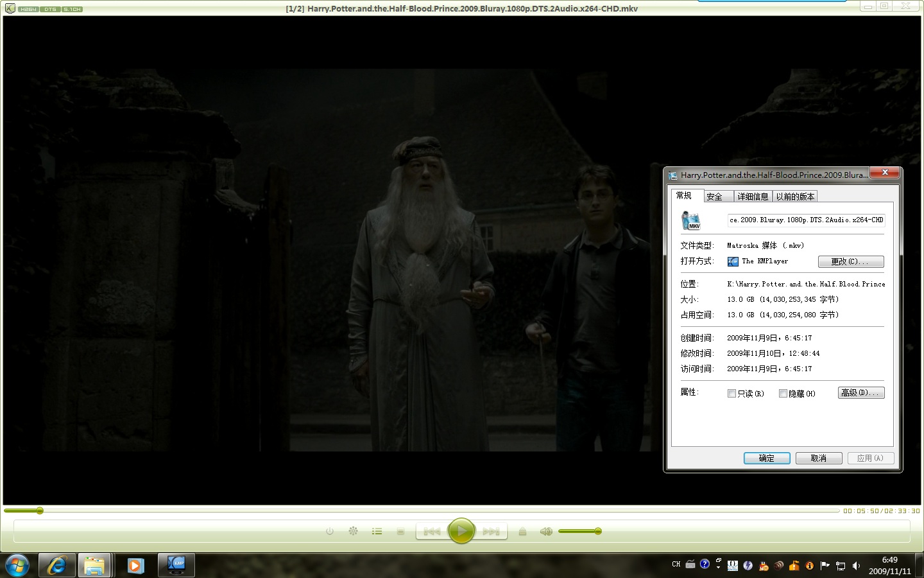Click the 确定 button
The height and width of the screenshot is (578, 924).
click(x=767, y=458)
